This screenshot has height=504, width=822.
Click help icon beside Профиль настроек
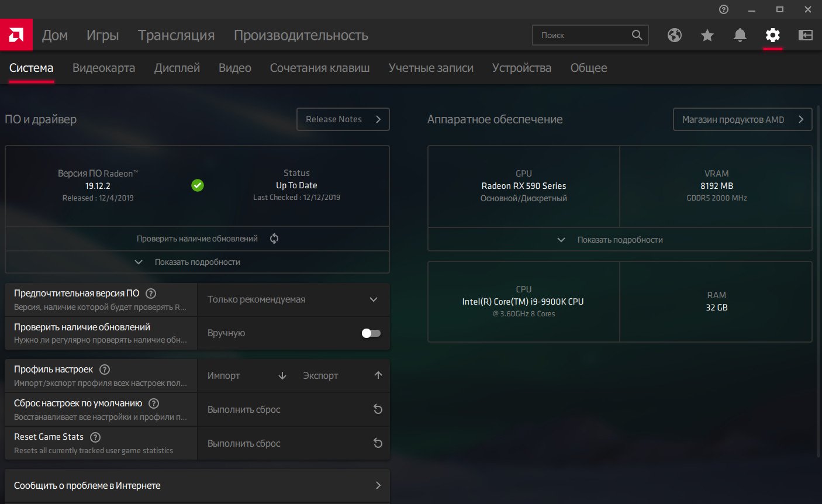click(105, 370)
